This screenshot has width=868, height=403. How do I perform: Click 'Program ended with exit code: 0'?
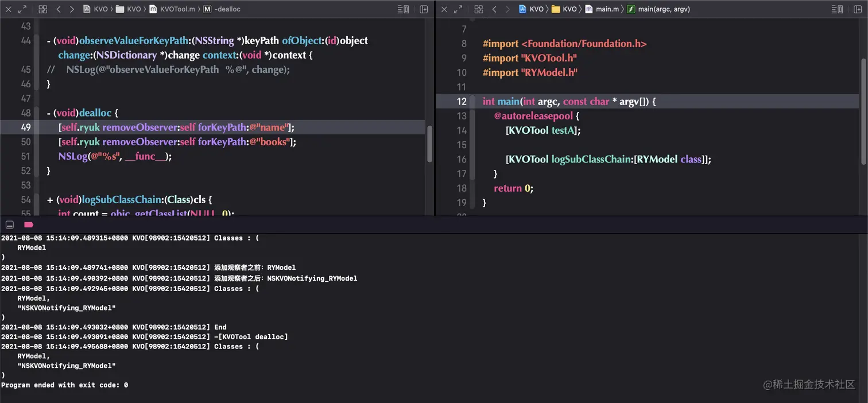pos(64,385)
